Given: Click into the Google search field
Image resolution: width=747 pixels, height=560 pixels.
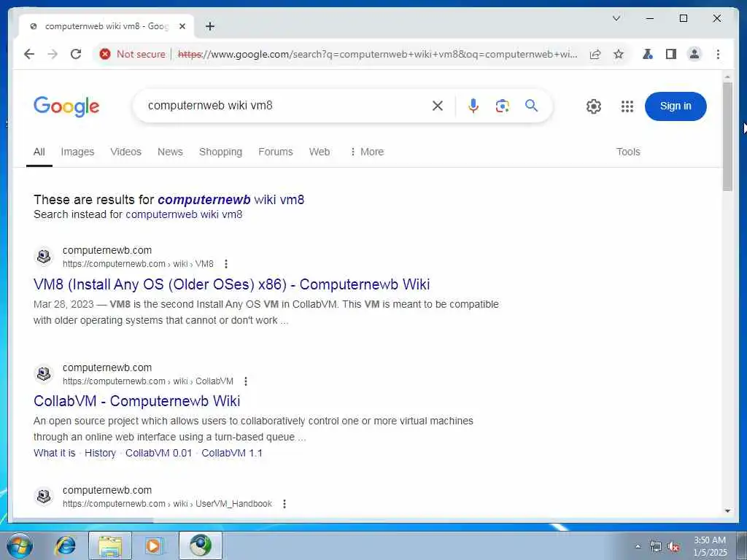Looking at the screenshot, I should [286, 106].
